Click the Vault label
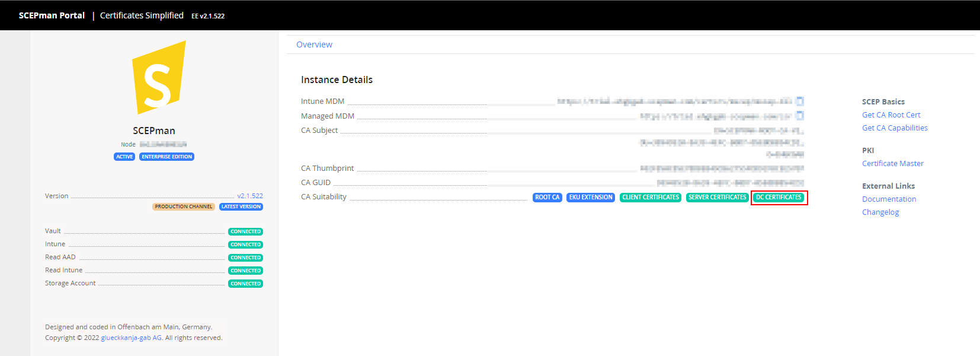The width and height of the screenshot is (980, 356). [53, 231]
